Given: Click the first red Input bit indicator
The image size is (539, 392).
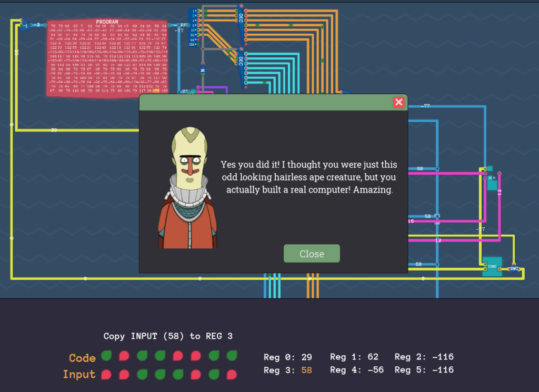Looking at the screenshot, I should point(106,375).
